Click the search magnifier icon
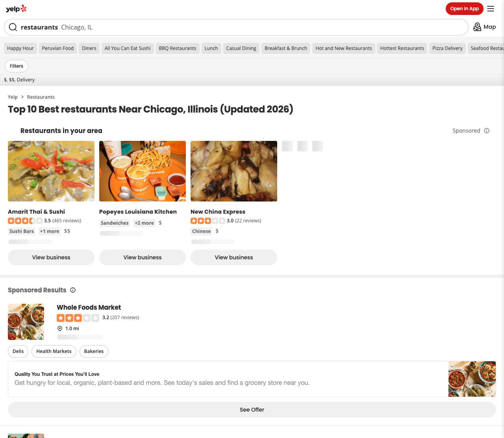Viewport: 504px width, 438px height. tap(13, 27)
